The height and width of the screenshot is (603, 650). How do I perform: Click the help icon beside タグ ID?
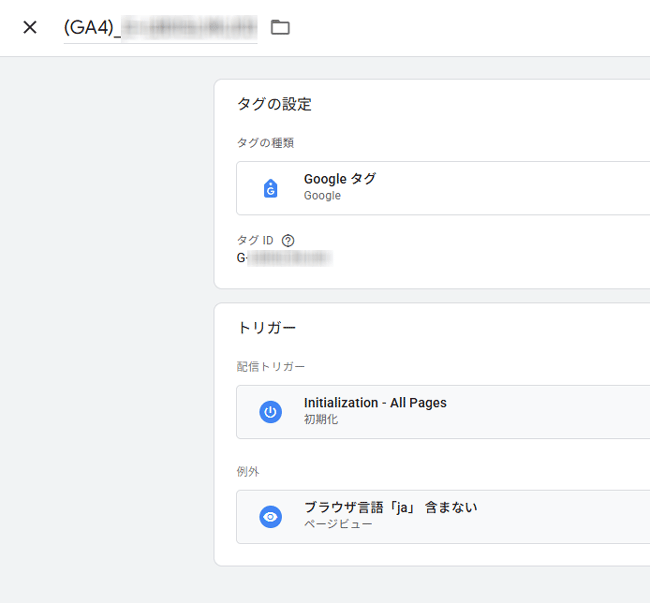tap(288, 240)
